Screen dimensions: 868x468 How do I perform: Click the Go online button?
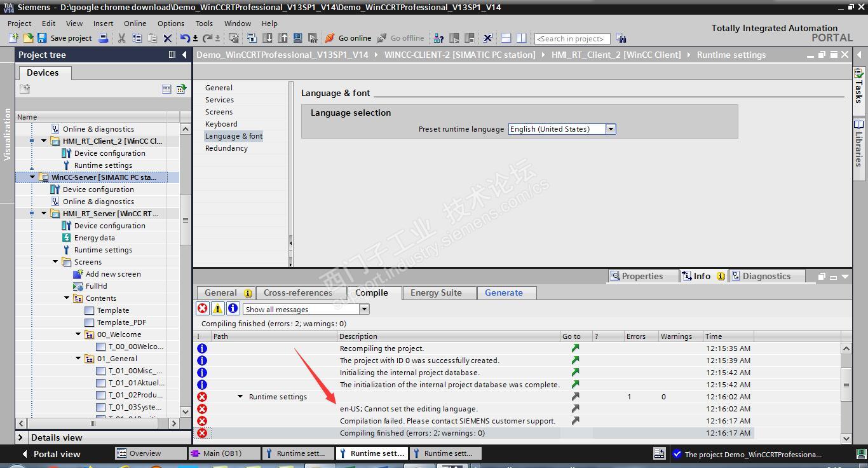point(348,38)
